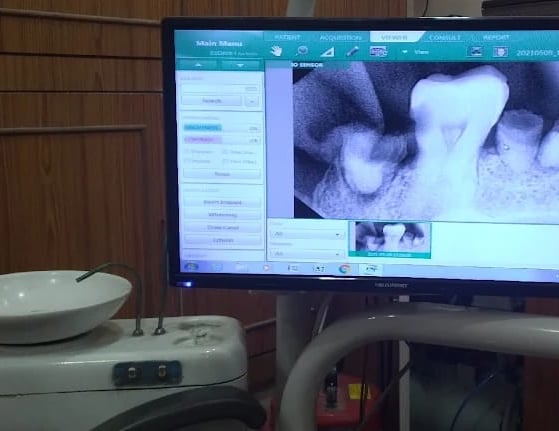Select the x-ray thumbnail in the bottom strip
Image resolution: width=559 pixels, height=431 pixels.
[x=390, y=240]
